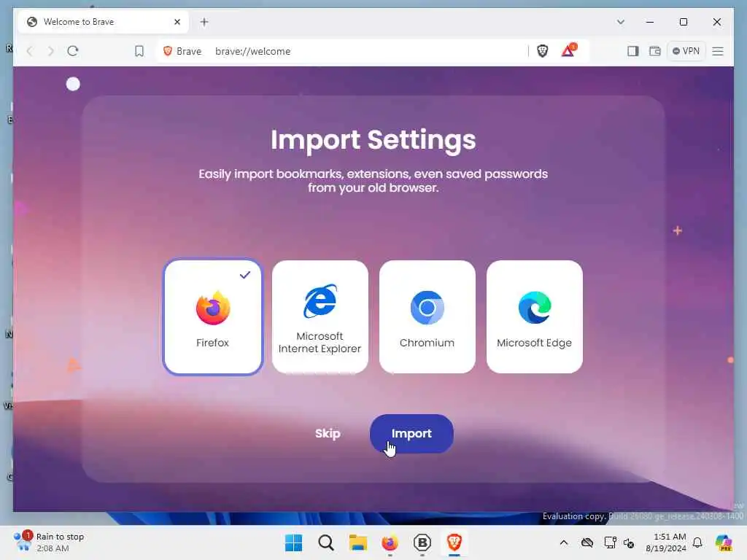The height and width of the screenshot is (560, 747).
Task: Reload the welcome page
Action: [72, 51]
